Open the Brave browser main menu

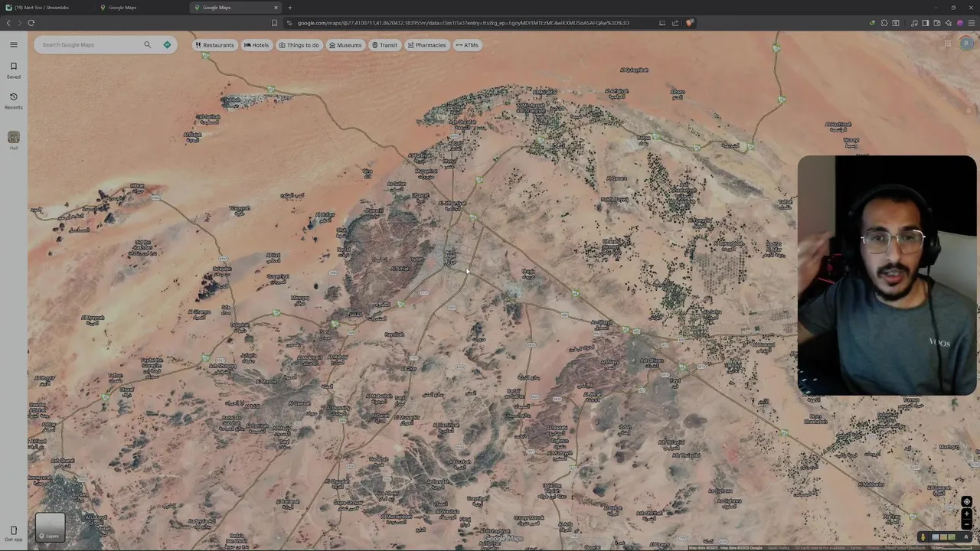tap(970, 23)
